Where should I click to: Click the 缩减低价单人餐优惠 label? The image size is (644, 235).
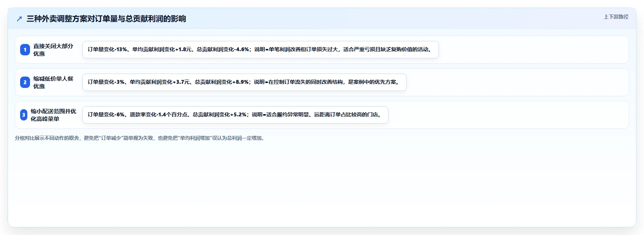[53, 82]
